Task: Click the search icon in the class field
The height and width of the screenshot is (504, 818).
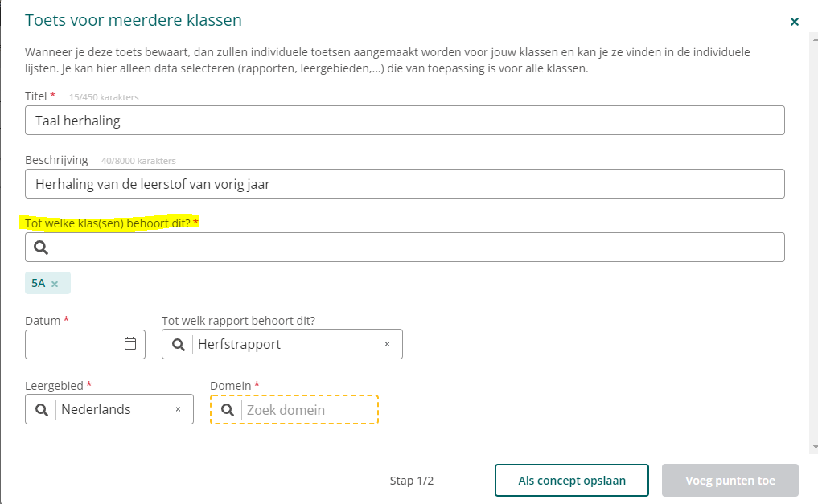Action: tap(41, 247)
